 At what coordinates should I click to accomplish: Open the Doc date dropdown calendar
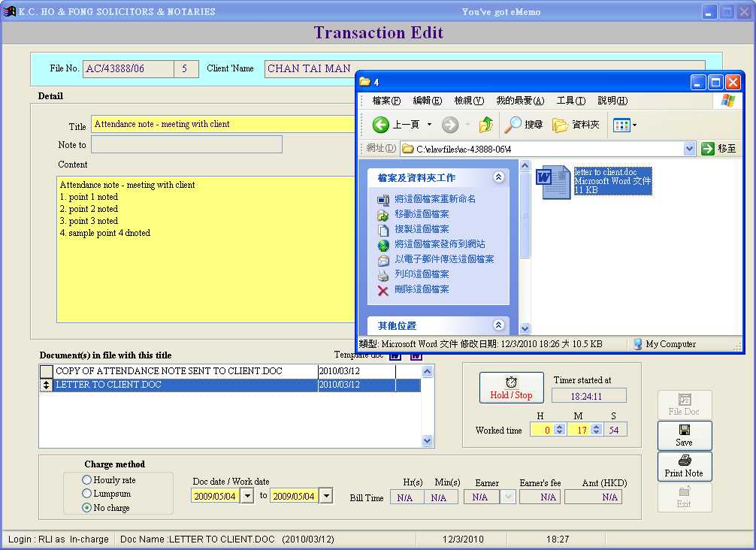[246, 496]
